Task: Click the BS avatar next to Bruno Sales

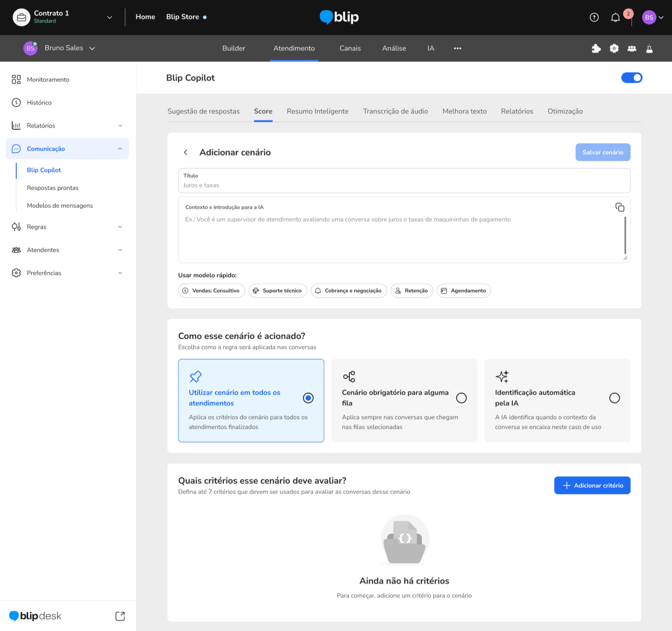Action: 30,48
